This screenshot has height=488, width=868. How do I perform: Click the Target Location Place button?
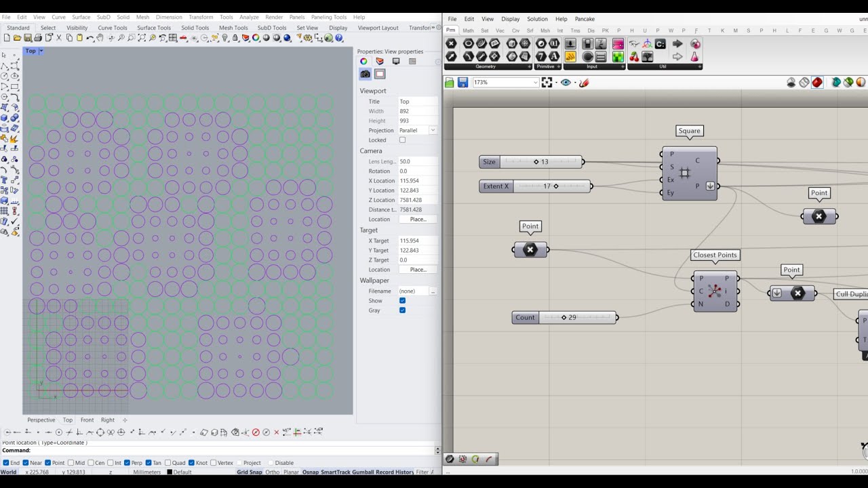[x=418, y=270]
